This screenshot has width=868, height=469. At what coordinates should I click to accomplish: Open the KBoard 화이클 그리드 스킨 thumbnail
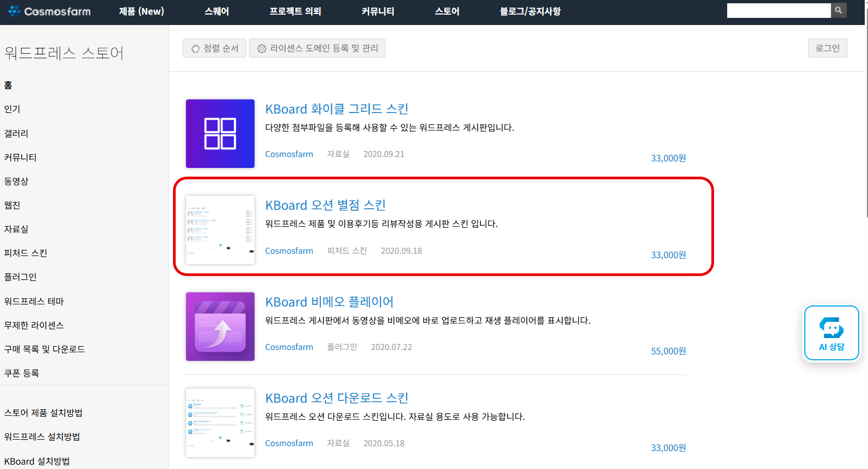[220, 134]
